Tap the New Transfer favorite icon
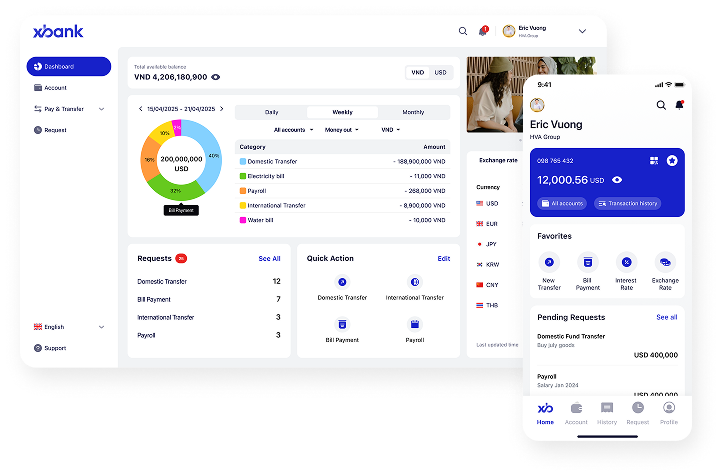The width and height of the screenshot is (722, 476). 549,262
